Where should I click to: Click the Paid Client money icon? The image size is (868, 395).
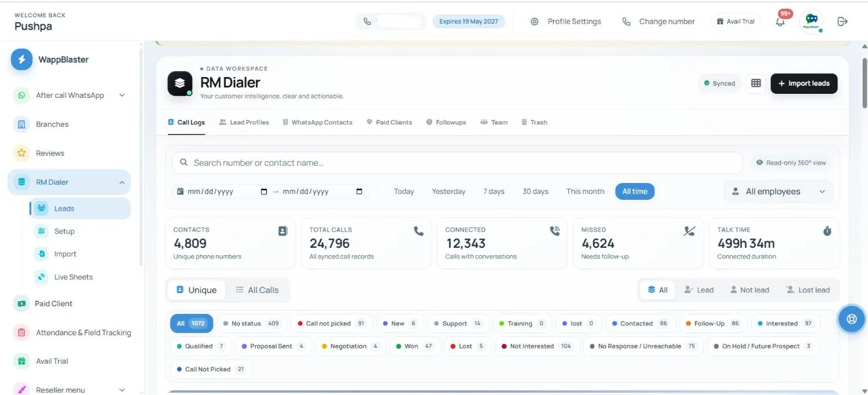[x=21, y=303]
